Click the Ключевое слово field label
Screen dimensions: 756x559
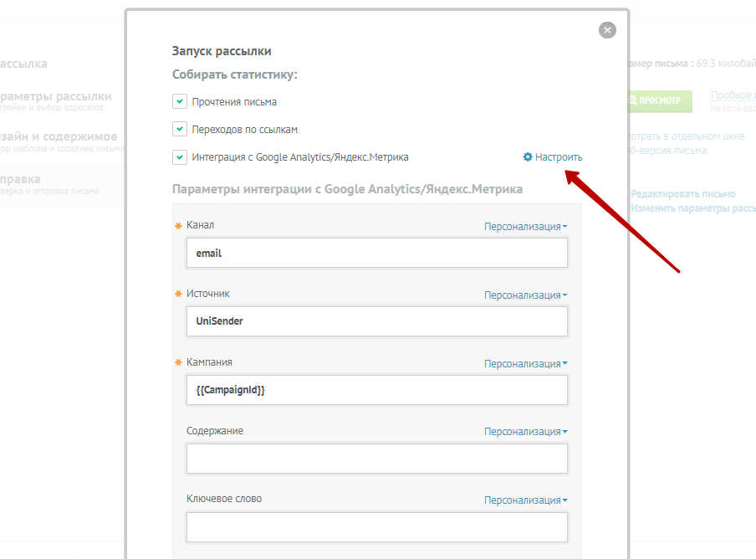point(224,499)
